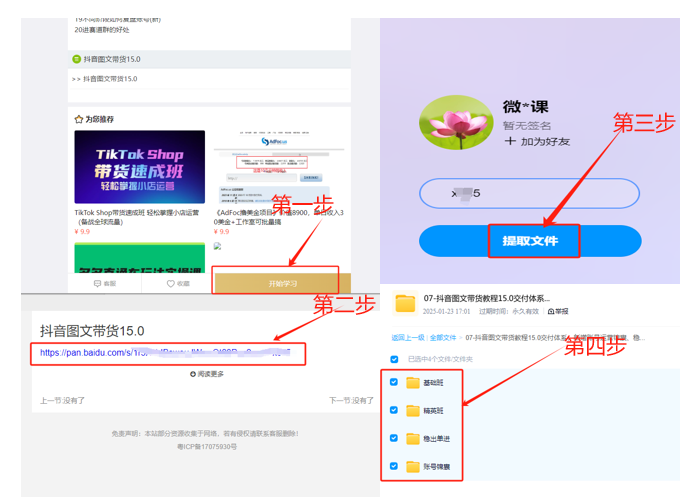693x497 pixels.
Task: Click the blue 提取文件 button
Action: point(530,241)
